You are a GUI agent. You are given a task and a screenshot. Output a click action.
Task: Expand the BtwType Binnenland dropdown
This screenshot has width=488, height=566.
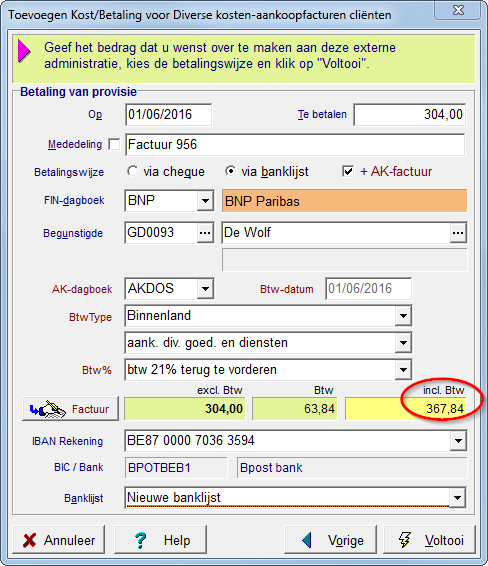click(x=403, y=316)
